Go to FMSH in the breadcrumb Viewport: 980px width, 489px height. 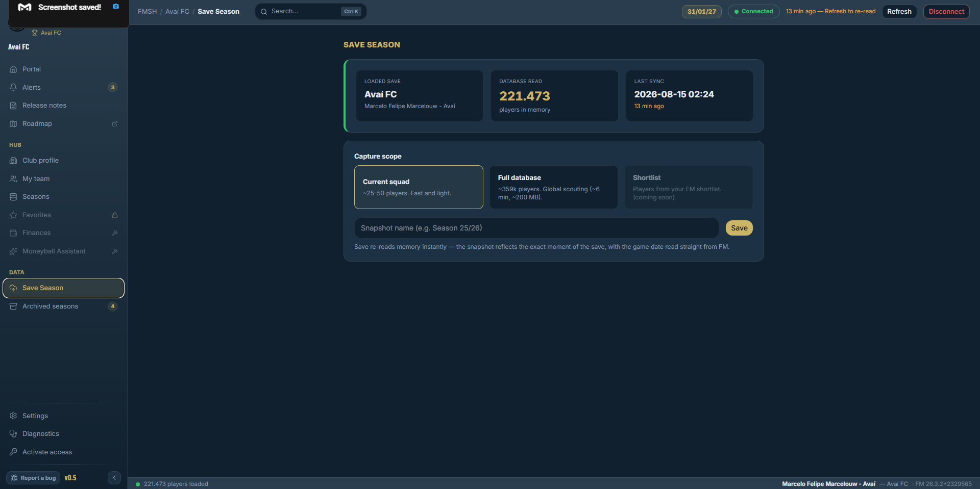148,12
